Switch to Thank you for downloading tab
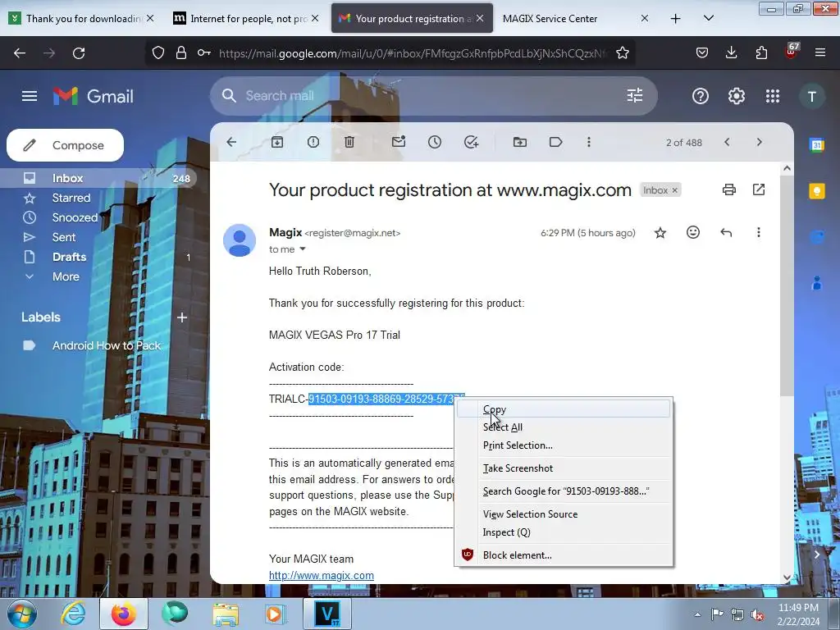Viewport: 840px width, 630px height. click(83, 19)
